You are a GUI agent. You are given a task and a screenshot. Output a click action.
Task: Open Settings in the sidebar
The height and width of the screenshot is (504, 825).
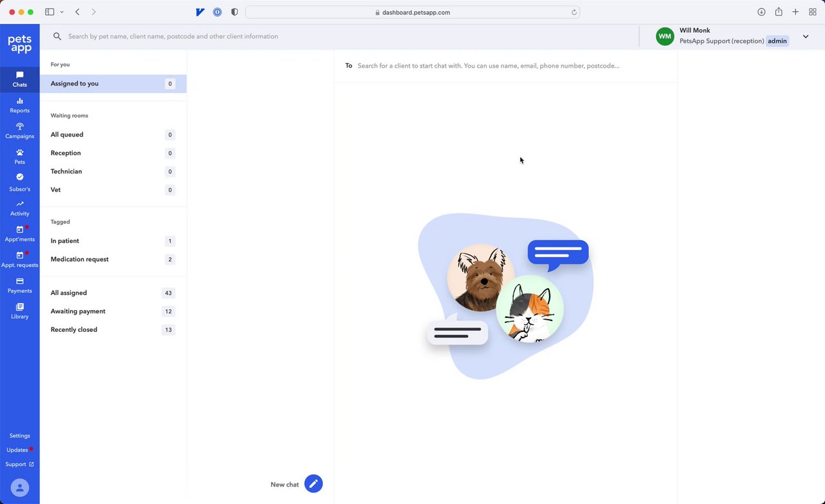point(19,436)
